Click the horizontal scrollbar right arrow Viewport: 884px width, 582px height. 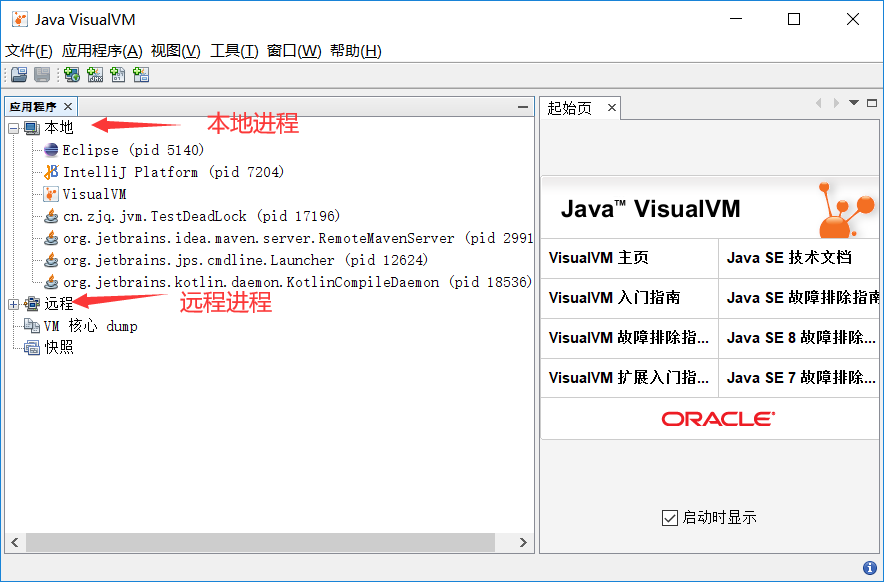[x=523, y=543]
